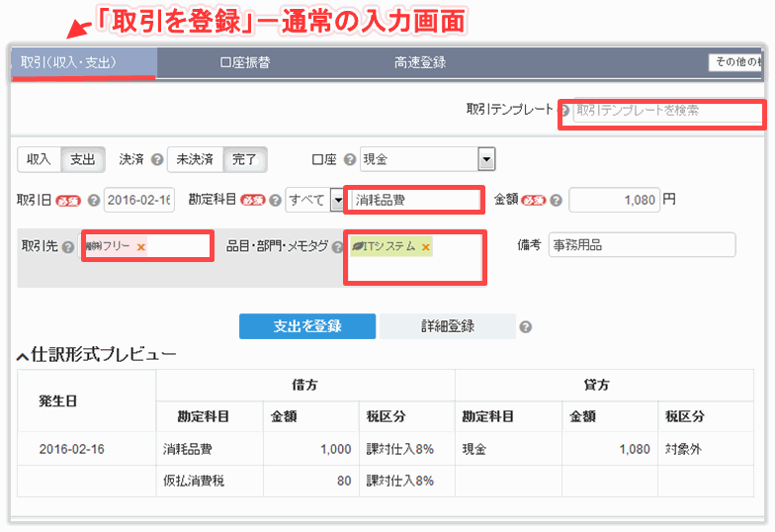Click help icon beside 取引日 label

[x=93, y=200]
